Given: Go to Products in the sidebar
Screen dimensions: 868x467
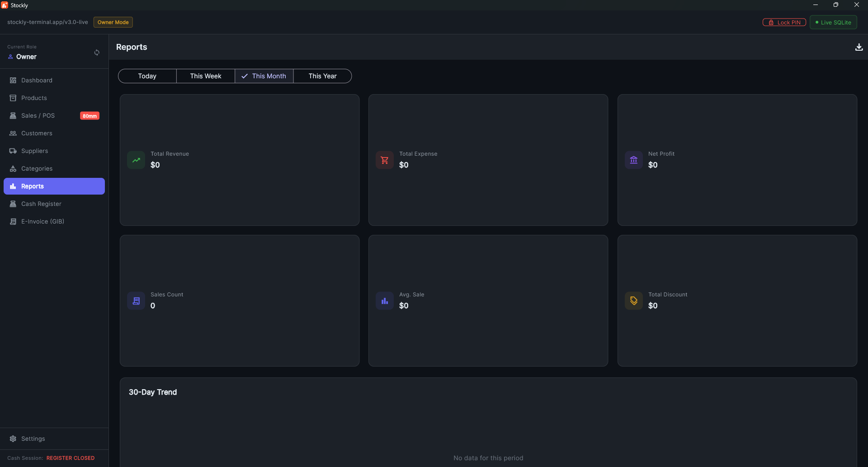Looking at the screenshot, I should tap(54, 98).
